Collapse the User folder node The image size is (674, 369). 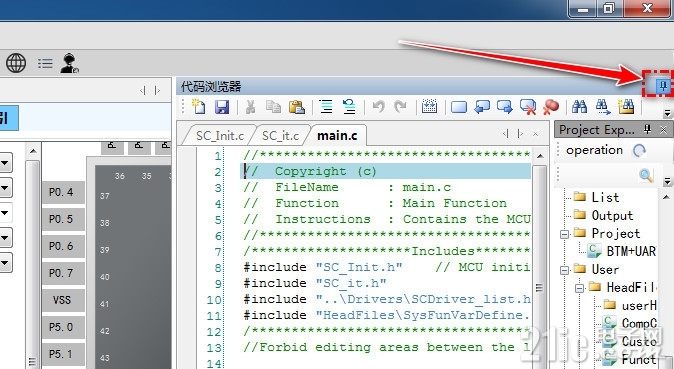(564, 271)
